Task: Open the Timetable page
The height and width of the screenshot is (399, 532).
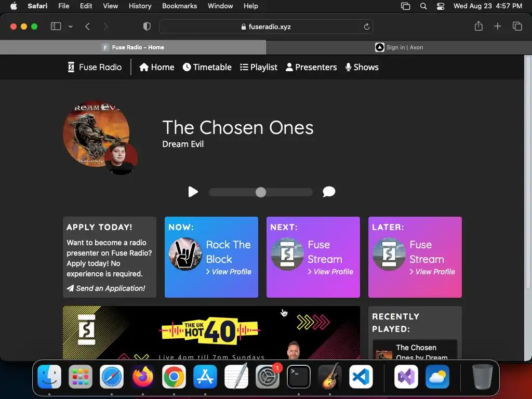Action: pos(207,67)
